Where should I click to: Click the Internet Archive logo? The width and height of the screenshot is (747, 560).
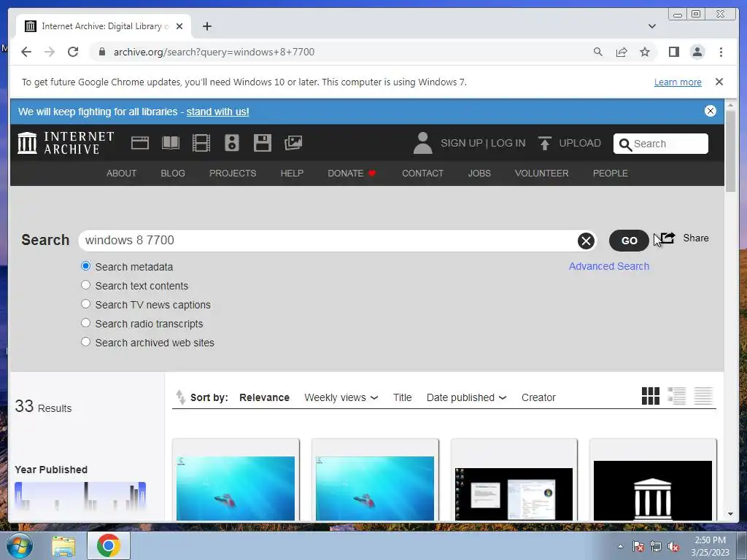(66, 143)
